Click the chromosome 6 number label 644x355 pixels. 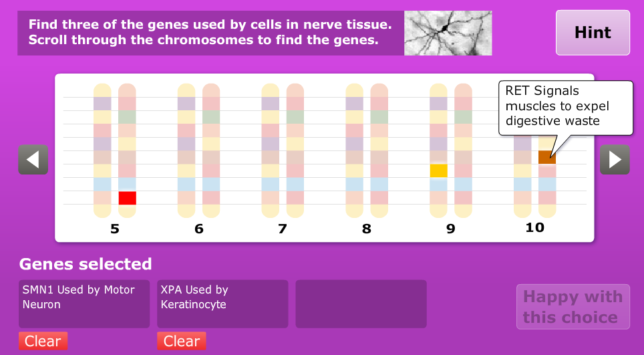click(x=199, y=229)
